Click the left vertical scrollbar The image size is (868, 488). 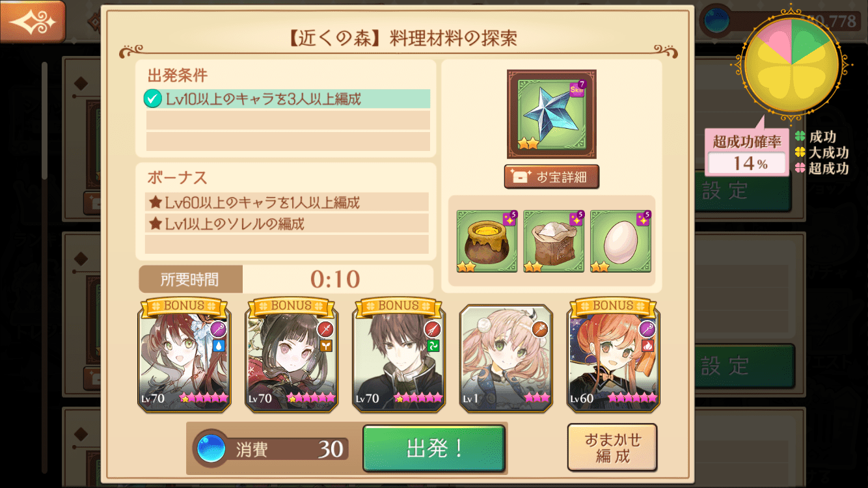coord(44,120)
